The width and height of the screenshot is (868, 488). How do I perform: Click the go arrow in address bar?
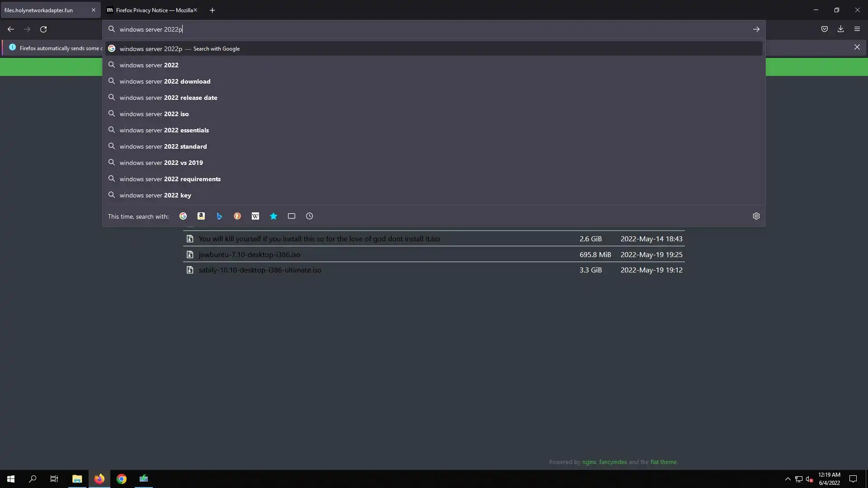756,29
